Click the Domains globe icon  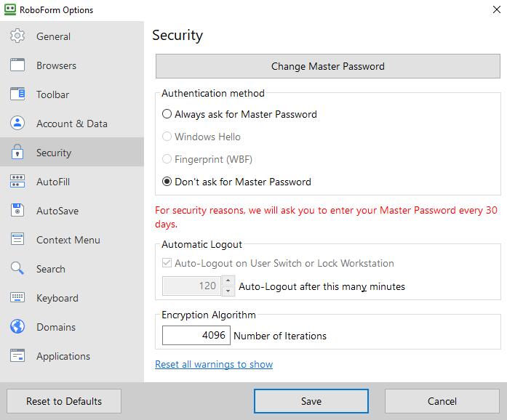pos(18,327)
